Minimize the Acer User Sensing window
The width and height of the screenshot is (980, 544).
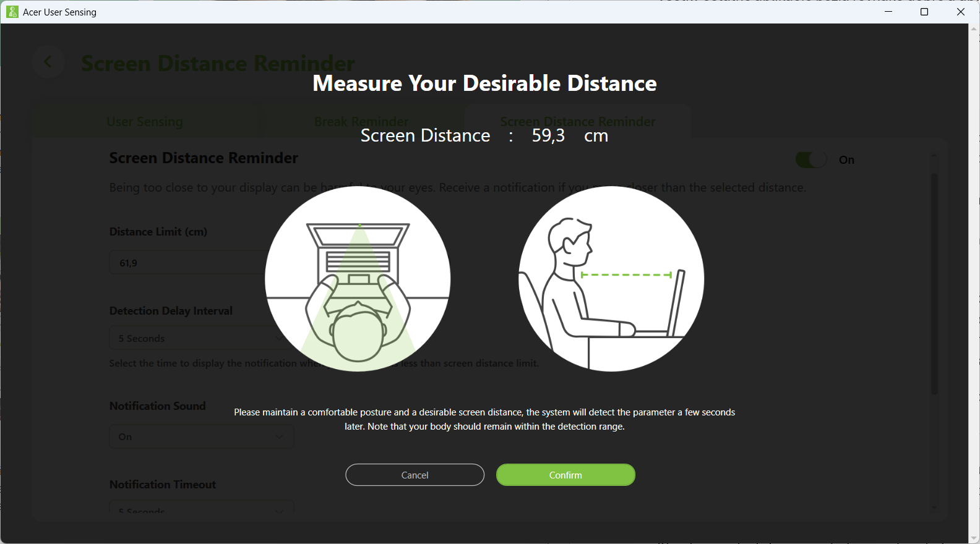pos(888,12)
